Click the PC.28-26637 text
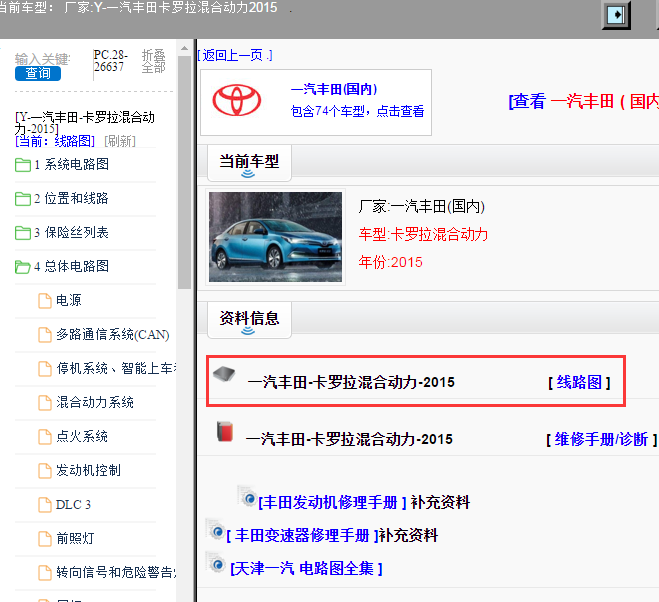The height and width of the screenshot is (602, 659). pos(110,61)
